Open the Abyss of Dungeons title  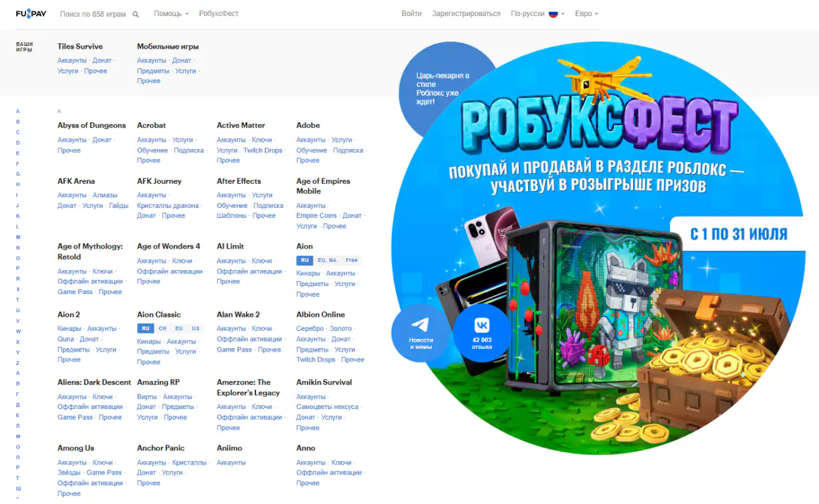point(92,126)
